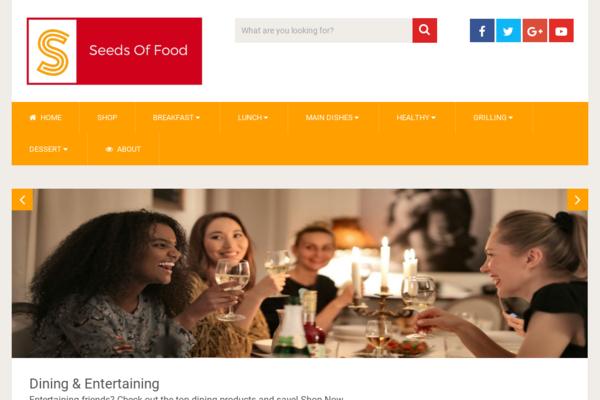Open the Facebook social icon
The width and height of the screenshot is (600, 400).
[x=482, y=31]
